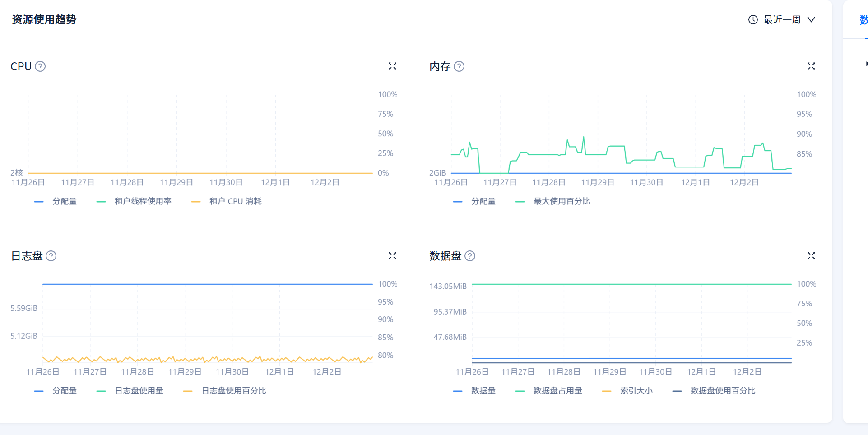Open the 最近一周 time range dropdown
Screen dimensions: 868x435
tap(782, 20)
